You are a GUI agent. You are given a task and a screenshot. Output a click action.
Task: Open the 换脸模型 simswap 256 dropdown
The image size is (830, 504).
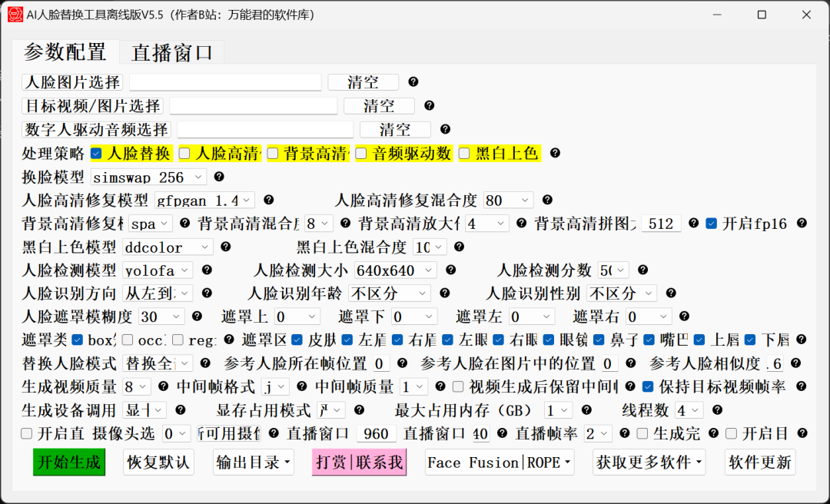click(x=149, y=177)
